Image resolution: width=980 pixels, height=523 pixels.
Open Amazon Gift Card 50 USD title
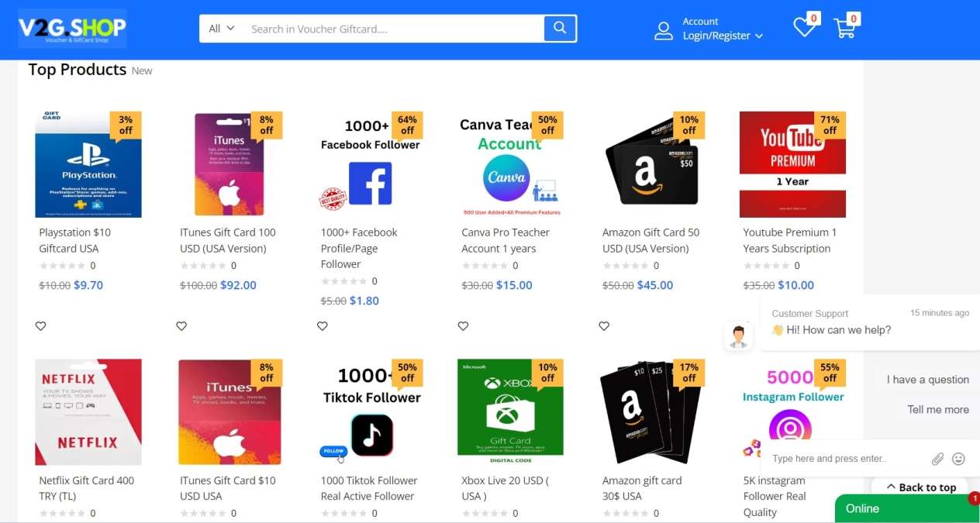pyautogui.click(x=650, y=240)
